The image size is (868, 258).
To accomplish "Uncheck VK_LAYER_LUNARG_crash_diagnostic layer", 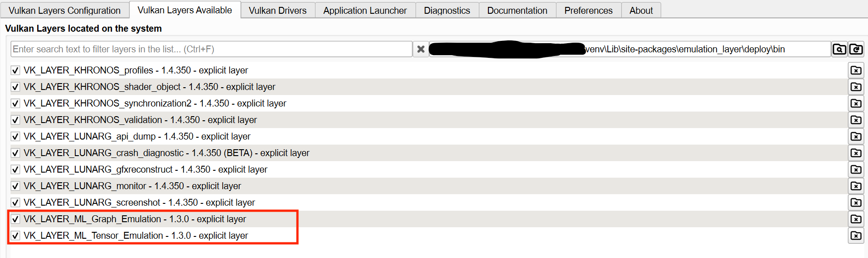I will [x=16, y=153].
